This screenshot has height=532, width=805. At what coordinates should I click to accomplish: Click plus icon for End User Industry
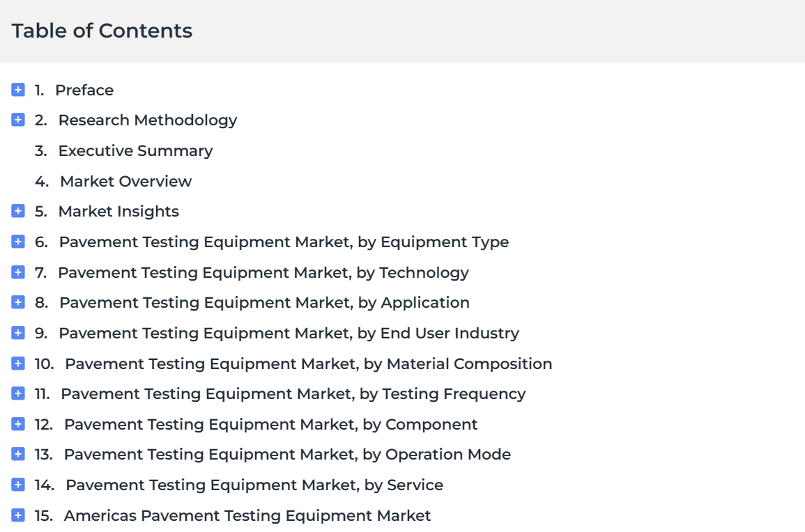pyautogui.click(x=18, y=333)
